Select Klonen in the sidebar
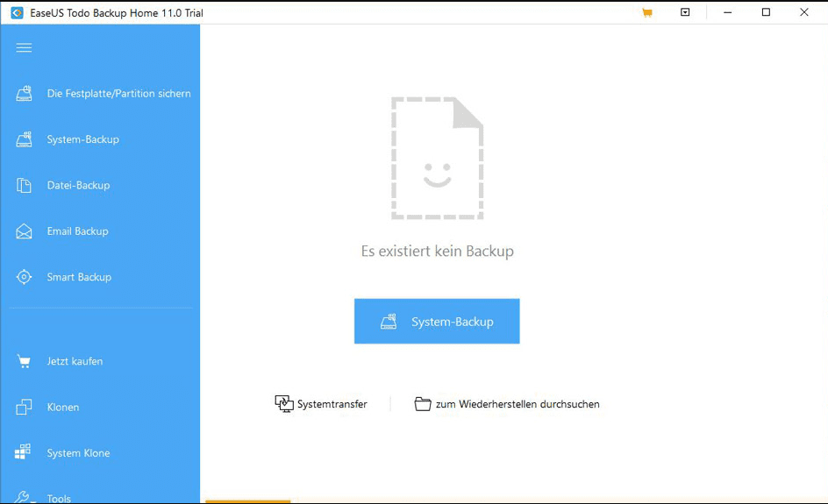Viewport: 828px width, 504px height. 63,408
